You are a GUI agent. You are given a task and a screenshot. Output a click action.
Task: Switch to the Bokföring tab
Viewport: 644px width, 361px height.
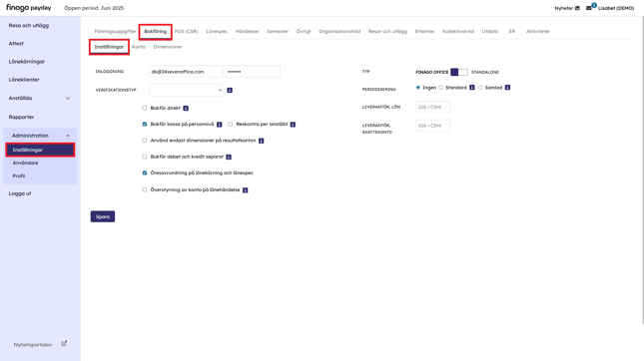tap(155, 31)
